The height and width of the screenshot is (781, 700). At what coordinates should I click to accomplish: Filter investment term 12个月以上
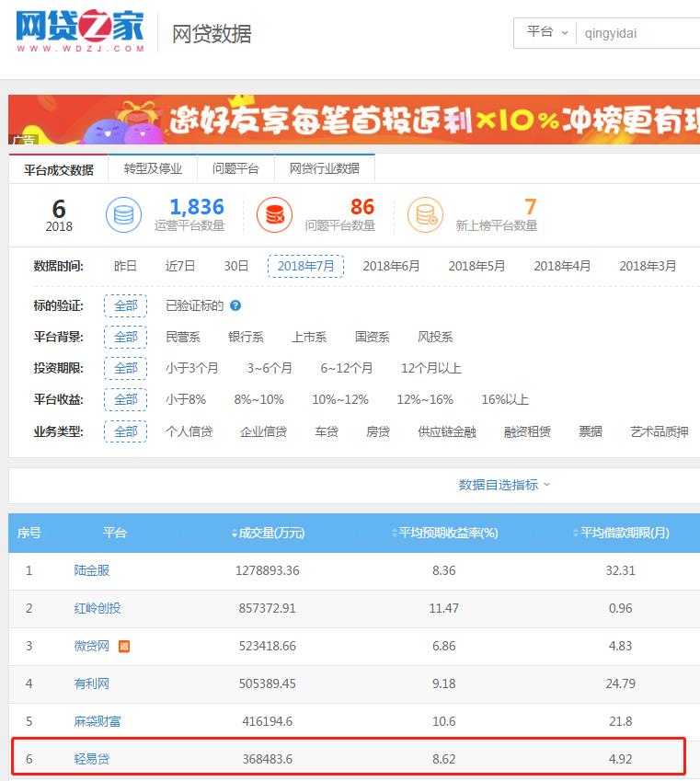431,369
